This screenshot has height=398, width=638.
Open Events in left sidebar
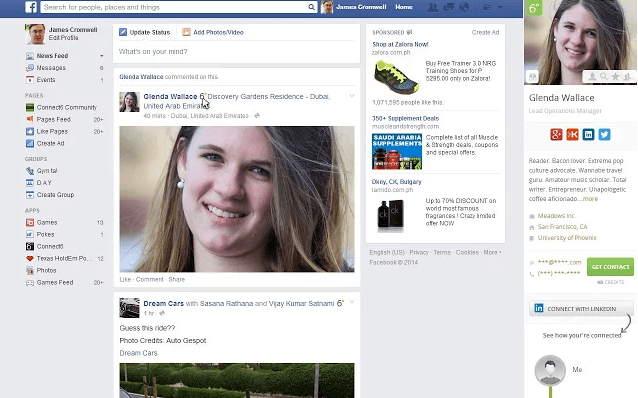point(46,80)
